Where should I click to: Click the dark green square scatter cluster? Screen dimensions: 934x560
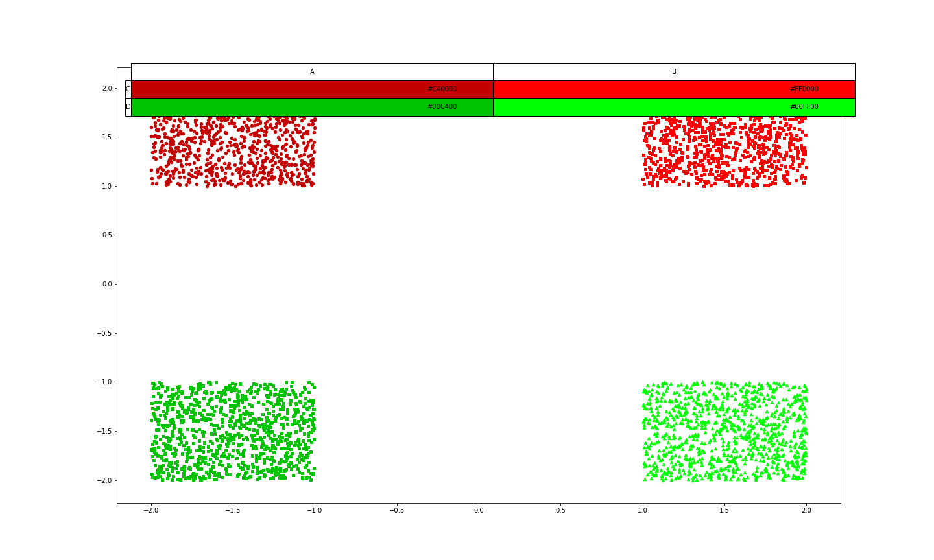click(x=233, y=431)
